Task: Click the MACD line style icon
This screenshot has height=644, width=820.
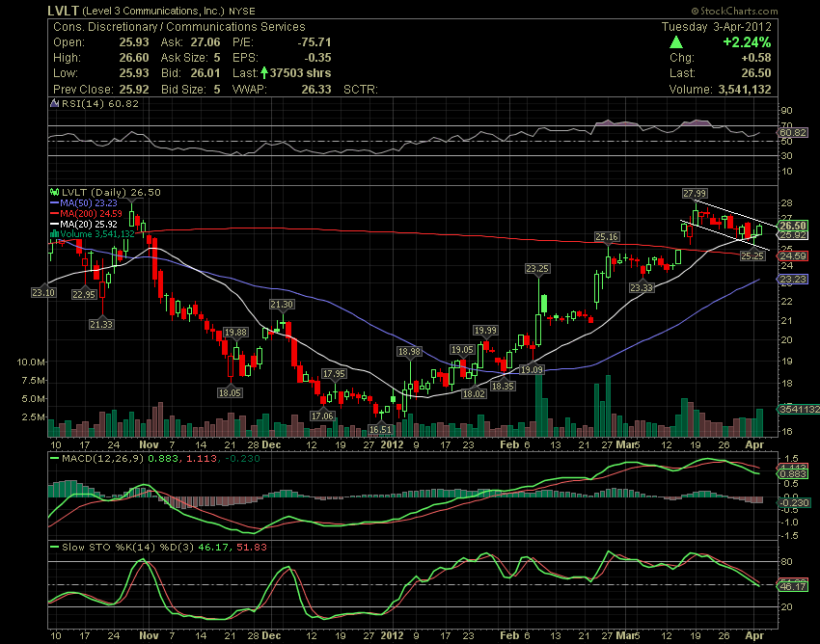Action: pos(56,457)
